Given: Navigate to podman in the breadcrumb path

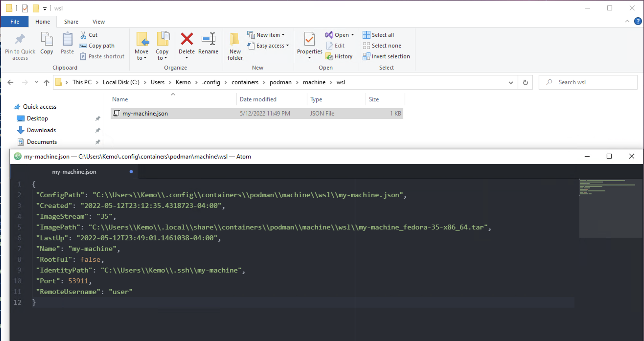Looking at the screenshot, I should tap(280, 82).
